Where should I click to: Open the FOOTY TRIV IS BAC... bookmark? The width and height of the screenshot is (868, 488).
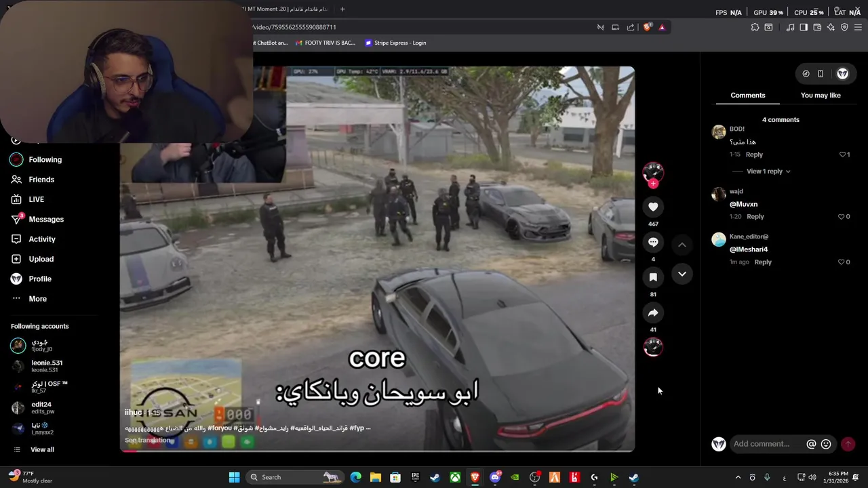[325, 43]
